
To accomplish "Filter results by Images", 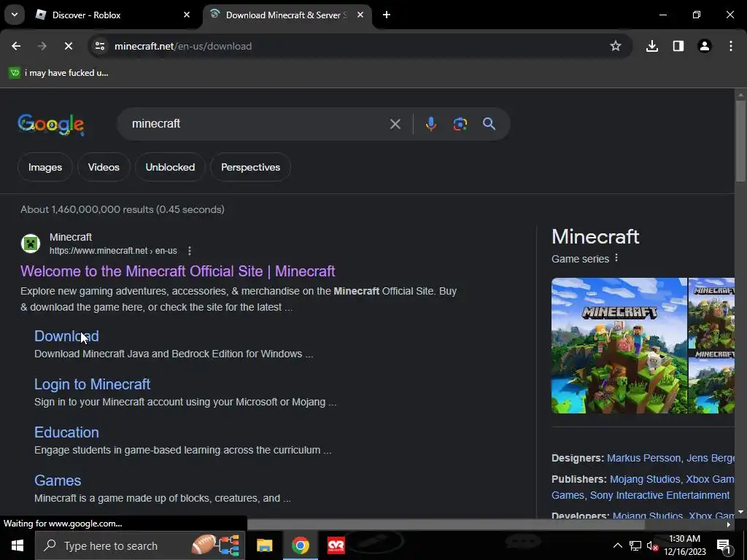I will tap(44, 167).
